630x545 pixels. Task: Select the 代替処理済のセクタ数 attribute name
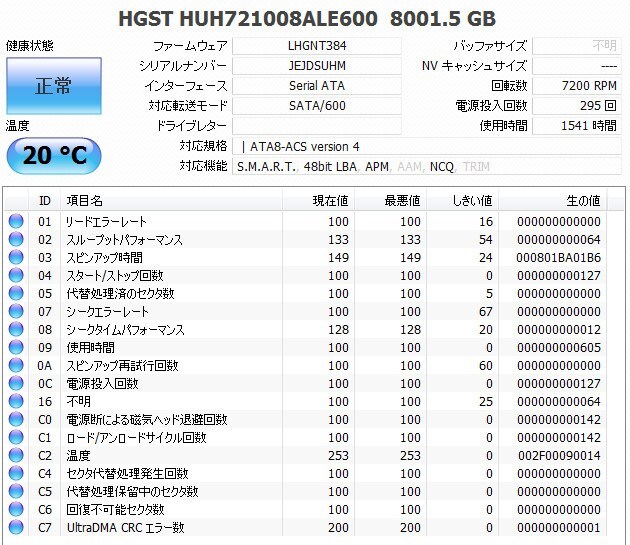pyautogui.click(x=120, y=294)
